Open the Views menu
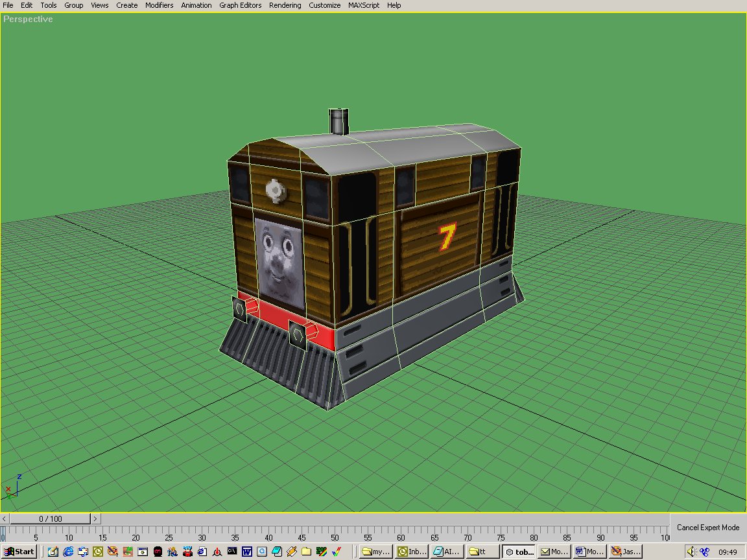 [x=100, y=5]
